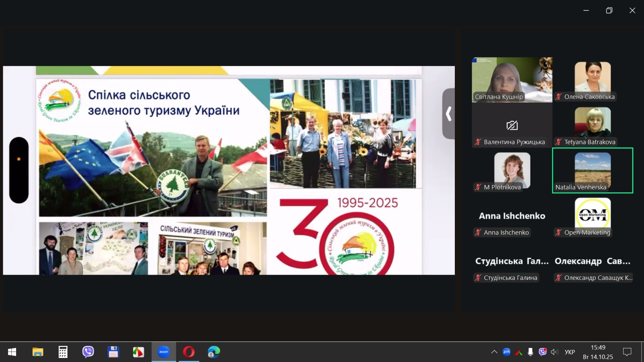Click the Viber icon in system tray
Screen dimensions: 644x362
543,352
